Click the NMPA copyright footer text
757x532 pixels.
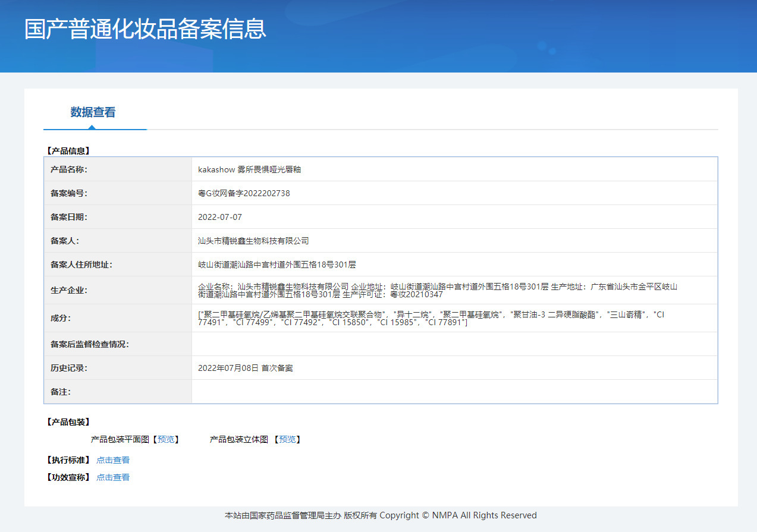click(x=381, y=515)
